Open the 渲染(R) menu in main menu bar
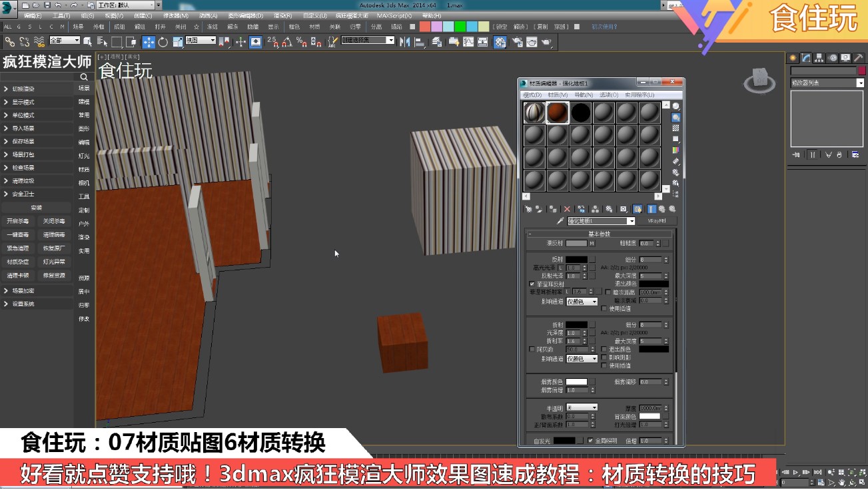This screenshot has height=490, width=868. (283, 15)
